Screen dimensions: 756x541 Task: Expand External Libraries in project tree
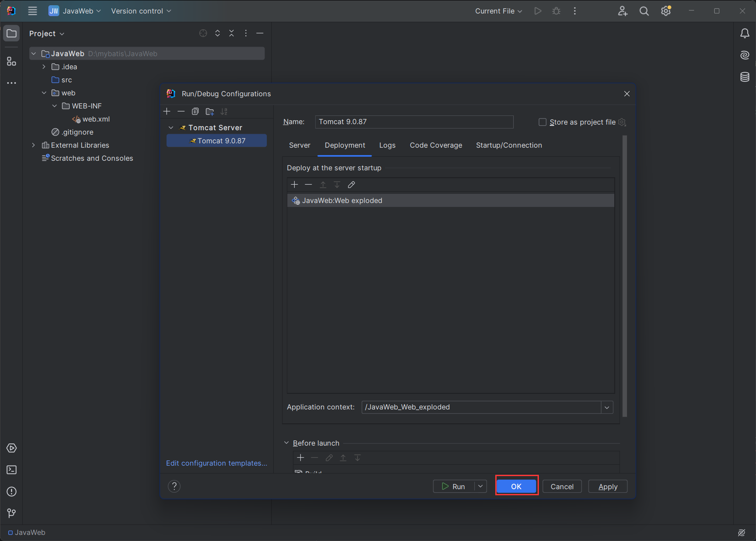point(34,145)
